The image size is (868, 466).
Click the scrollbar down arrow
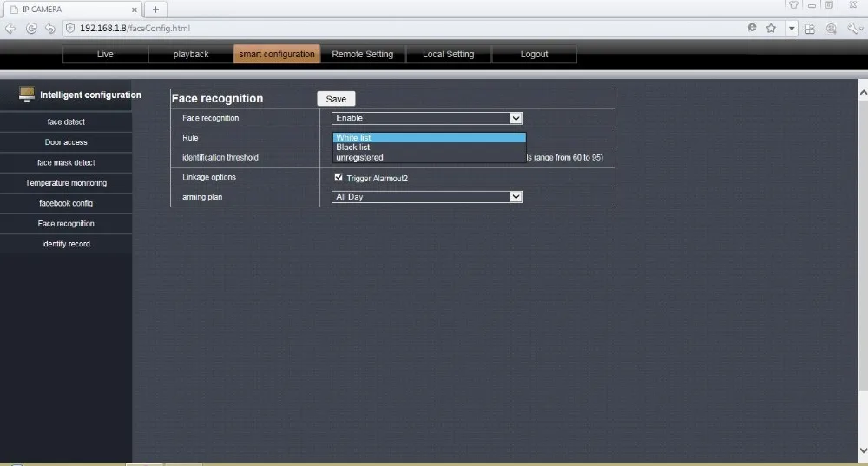point(863,450)
